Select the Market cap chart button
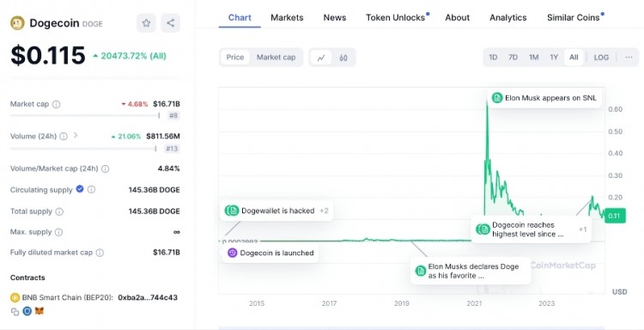 pos(276,58)
